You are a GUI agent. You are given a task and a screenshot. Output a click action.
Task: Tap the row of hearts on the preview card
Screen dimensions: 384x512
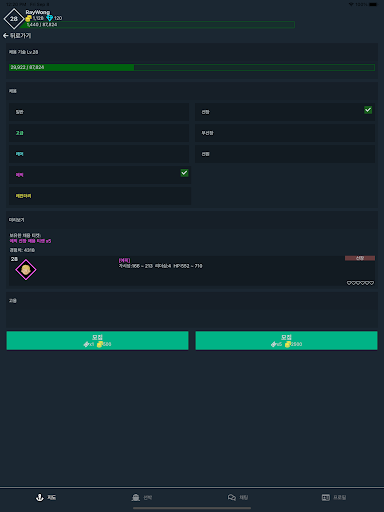(x=360, y=283)
